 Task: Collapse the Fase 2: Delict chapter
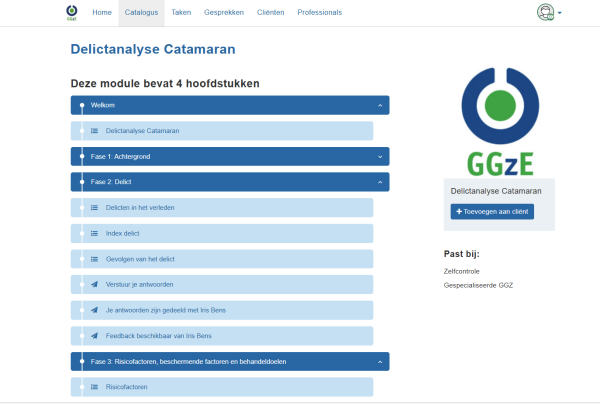[380, 182]
